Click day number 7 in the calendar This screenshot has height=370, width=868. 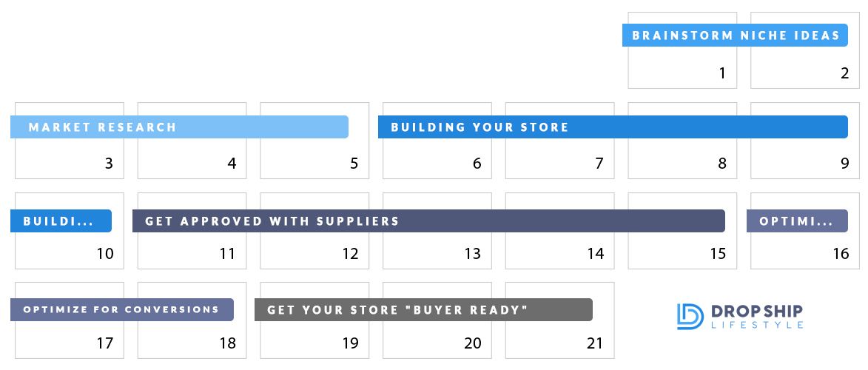tap(599, 164)
